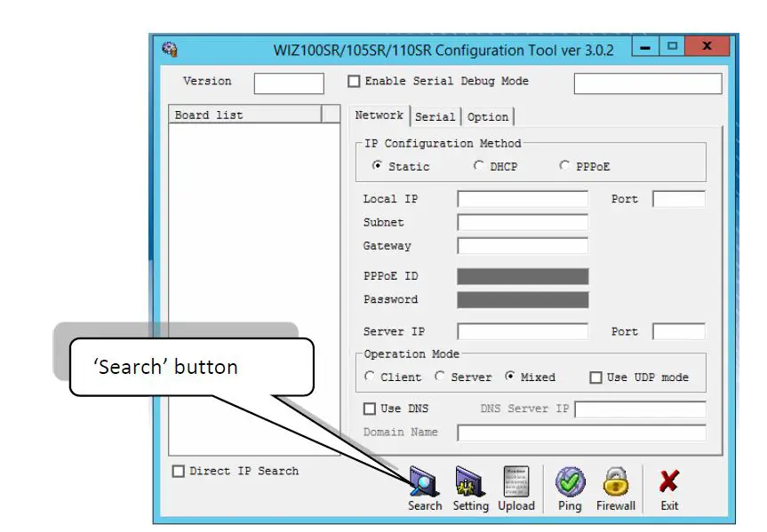
Task: Enable Serial Debug Mode checkbox
Action: pos(354,81)
